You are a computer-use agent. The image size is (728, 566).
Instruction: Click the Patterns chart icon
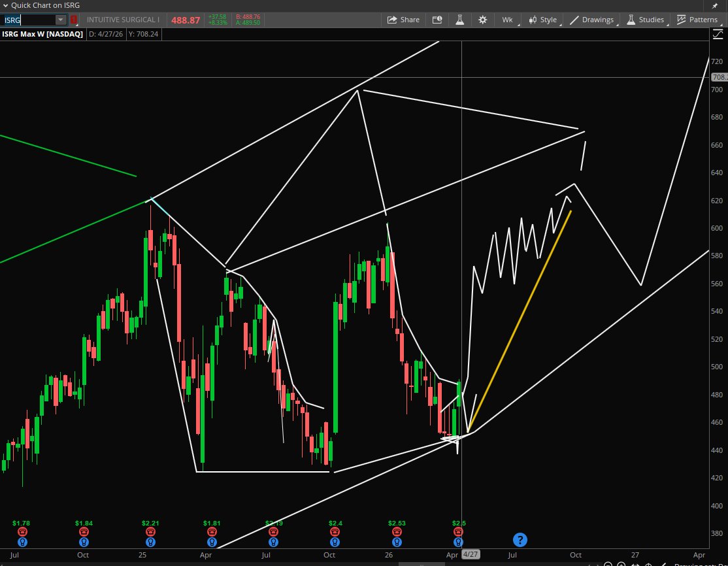(x=681, y=20)
